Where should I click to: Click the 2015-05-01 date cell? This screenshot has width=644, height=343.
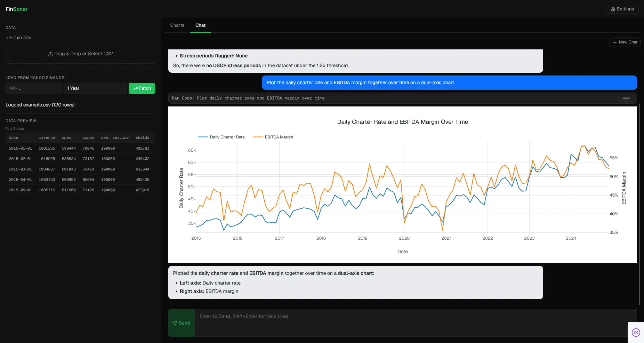click(21, 190)
